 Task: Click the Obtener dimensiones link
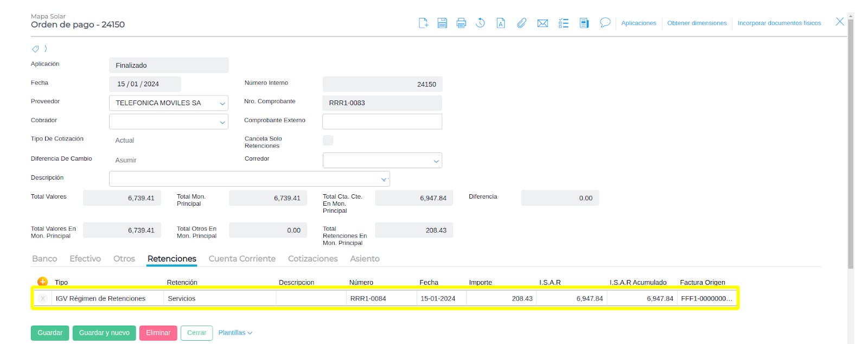click(697, 23)
